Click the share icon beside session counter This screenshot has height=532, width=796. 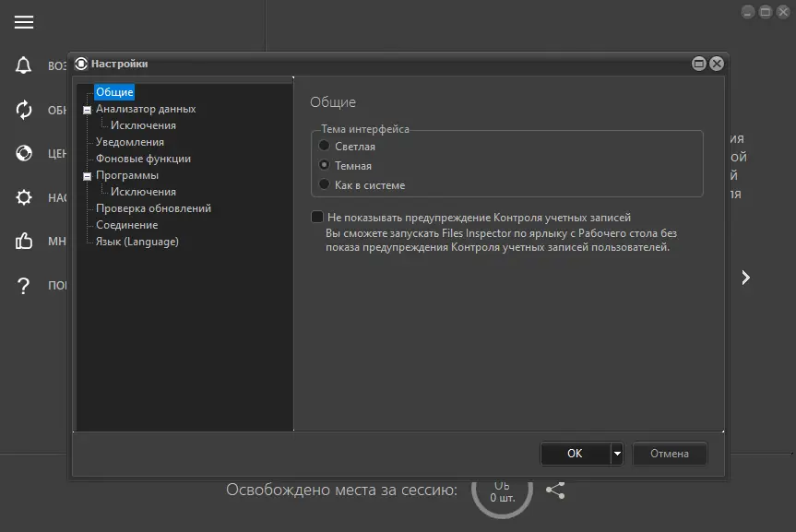[x=555, y=491]
